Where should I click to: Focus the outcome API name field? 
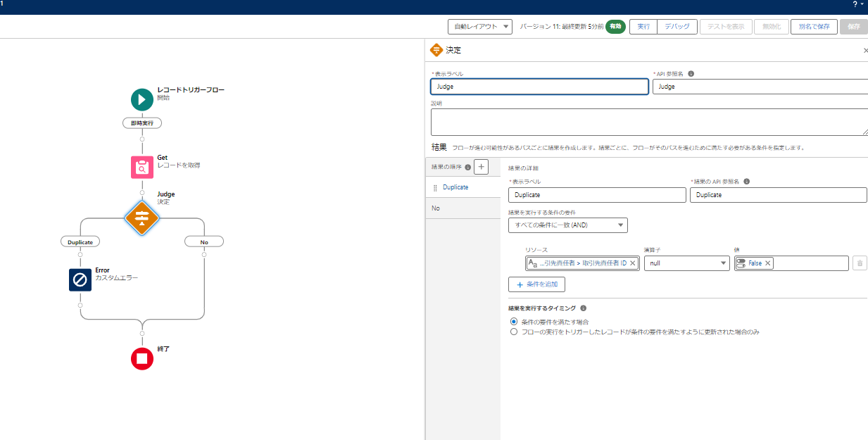779,195
